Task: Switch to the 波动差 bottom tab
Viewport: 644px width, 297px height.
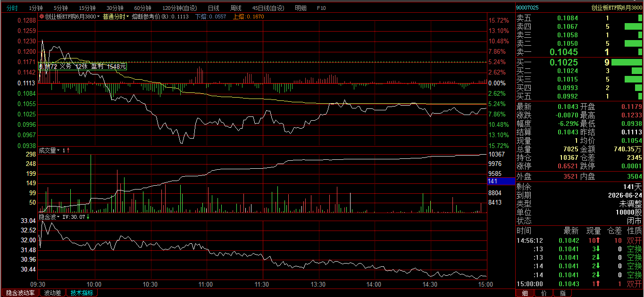Action: pos(52,293)
